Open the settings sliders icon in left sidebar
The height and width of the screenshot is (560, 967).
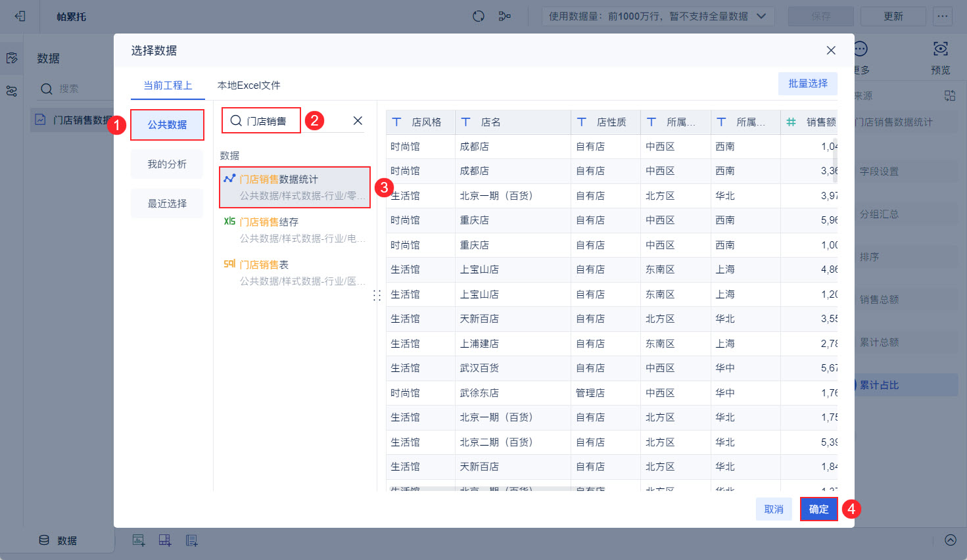tap(12, 91)
